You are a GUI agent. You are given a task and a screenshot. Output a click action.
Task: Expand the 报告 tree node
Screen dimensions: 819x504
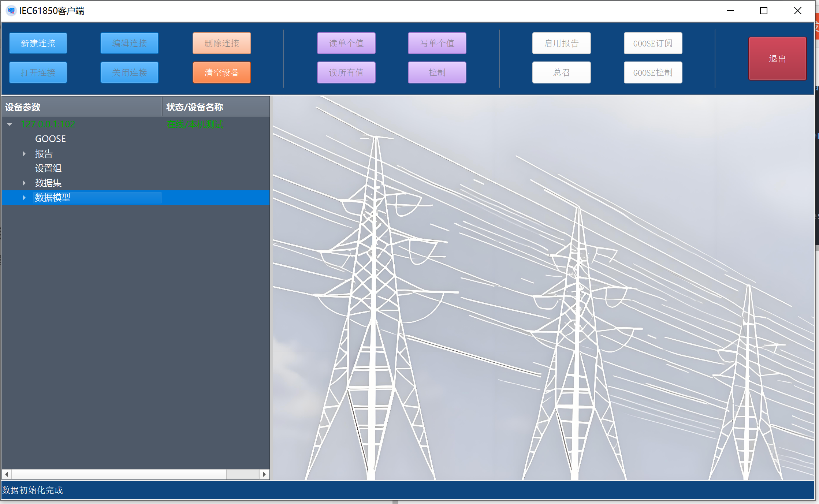[24, 154]
